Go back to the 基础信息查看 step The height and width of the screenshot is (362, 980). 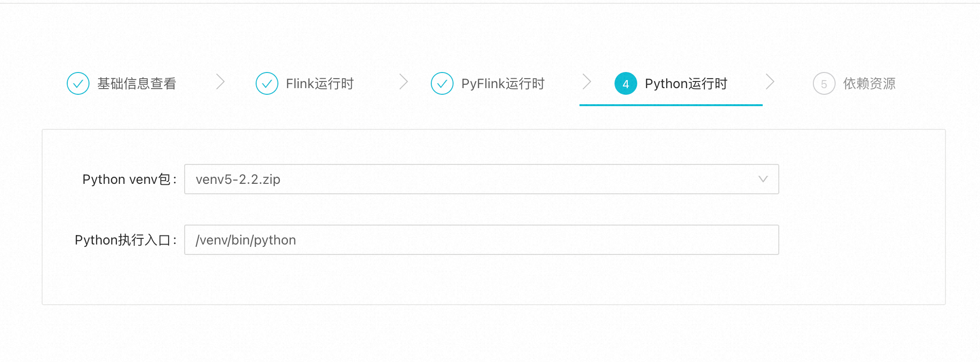coord(137,84)
